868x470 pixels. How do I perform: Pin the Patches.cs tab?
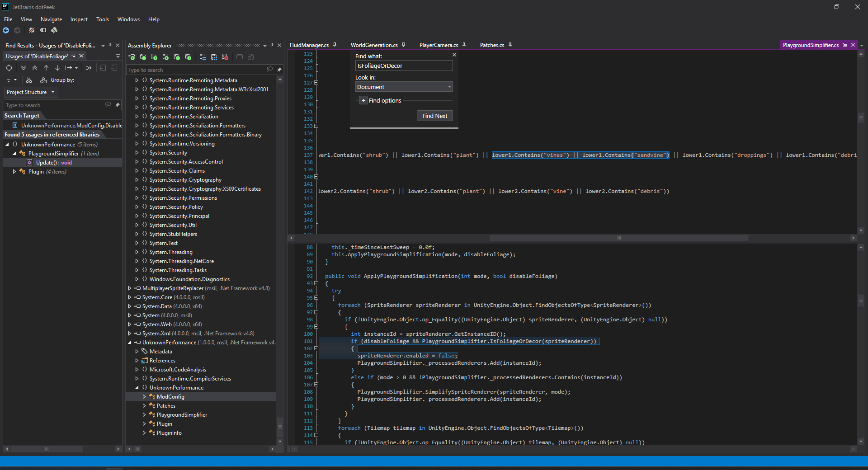click(x=510, y=45)
